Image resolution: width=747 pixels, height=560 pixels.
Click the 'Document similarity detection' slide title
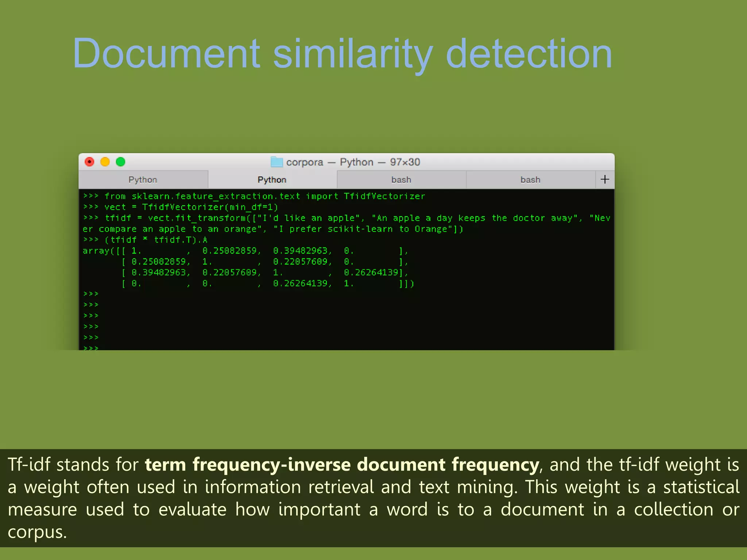coord(342,54)
